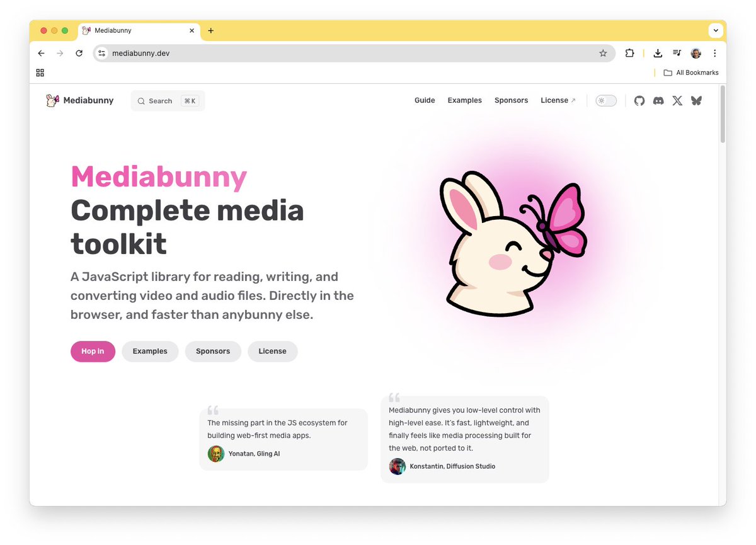Click 'The missing part in the JS ecosystem' quote
The height and width of the screenshot is (545, 756).
point(277,429)
